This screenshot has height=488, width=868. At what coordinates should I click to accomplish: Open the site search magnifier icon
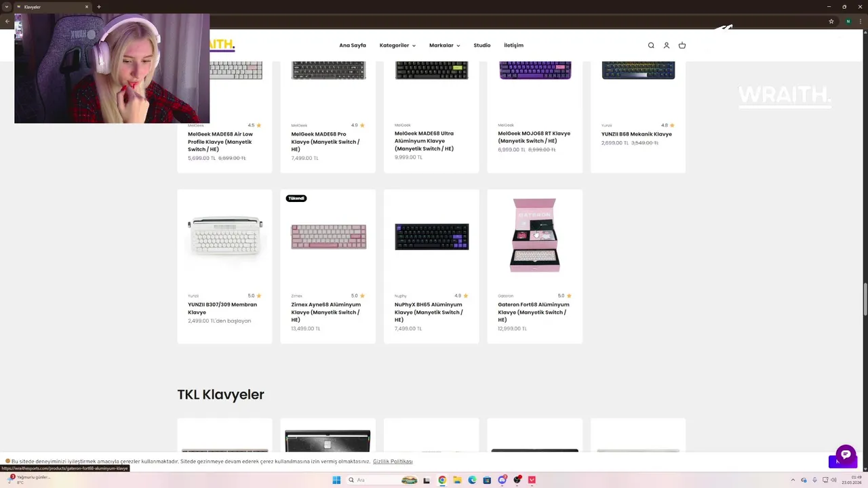click(x=651, y=45)
